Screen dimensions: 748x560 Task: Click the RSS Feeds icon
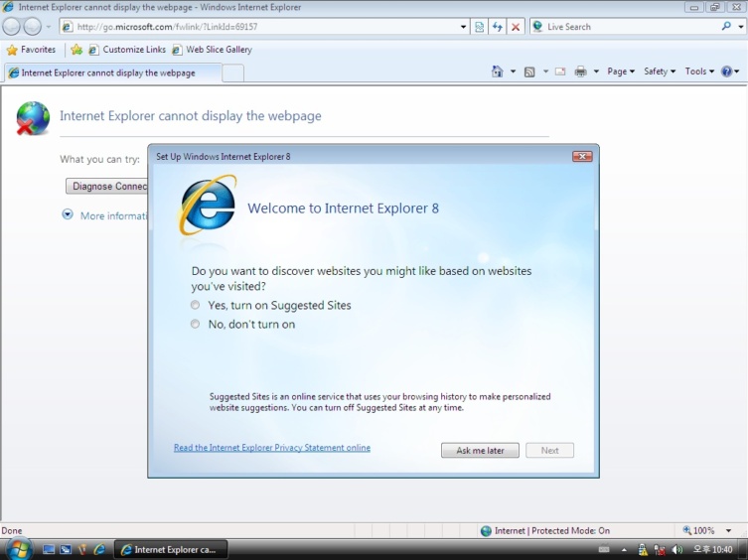click(529, 72)
